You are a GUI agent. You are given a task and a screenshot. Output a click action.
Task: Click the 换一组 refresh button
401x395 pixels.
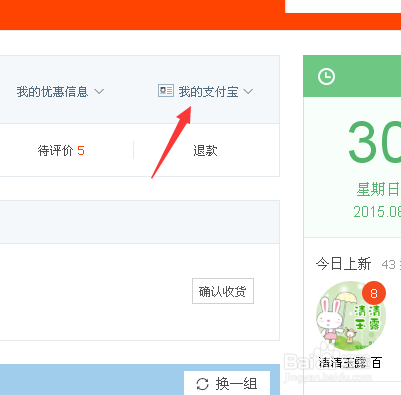tap(227, 384)
